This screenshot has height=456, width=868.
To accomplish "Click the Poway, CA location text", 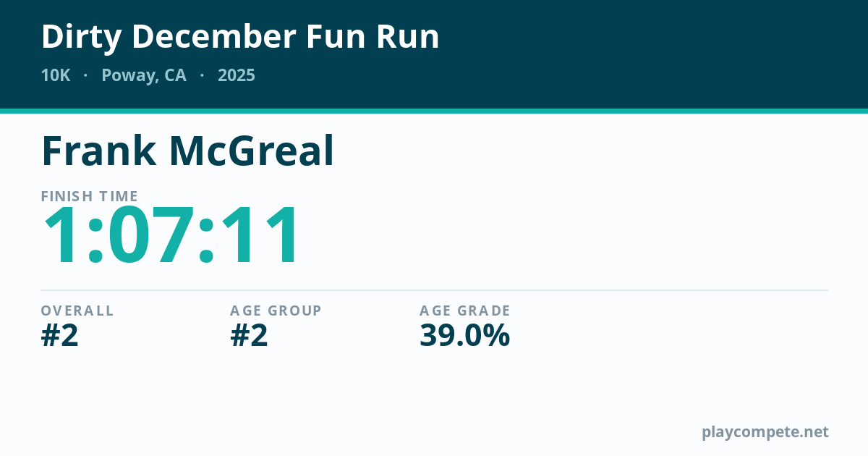I will 144,75.
